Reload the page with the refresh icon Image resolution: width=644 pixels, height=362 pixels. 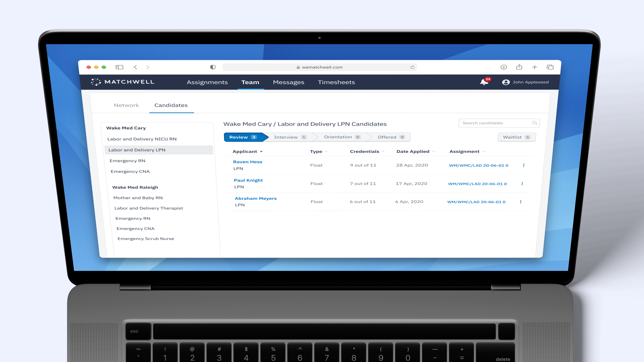[x=412, y=67]
